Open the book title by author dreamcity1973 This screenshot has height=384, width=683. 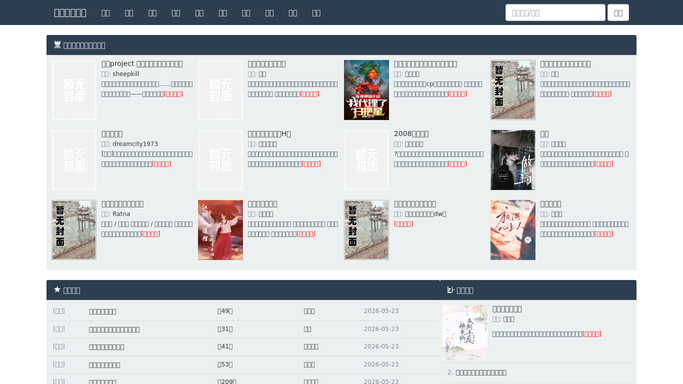pyautogui.click(x=112, y=134)
